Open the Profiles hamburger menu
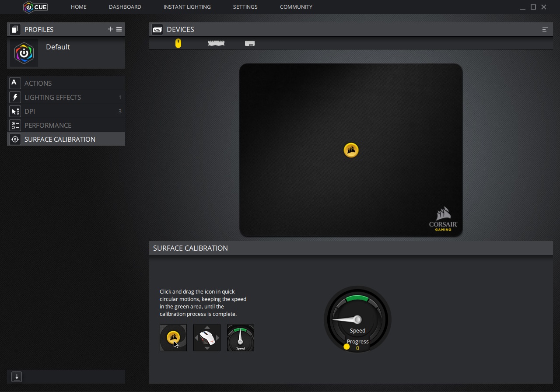 pyautogui.click(x=119, y=29)
